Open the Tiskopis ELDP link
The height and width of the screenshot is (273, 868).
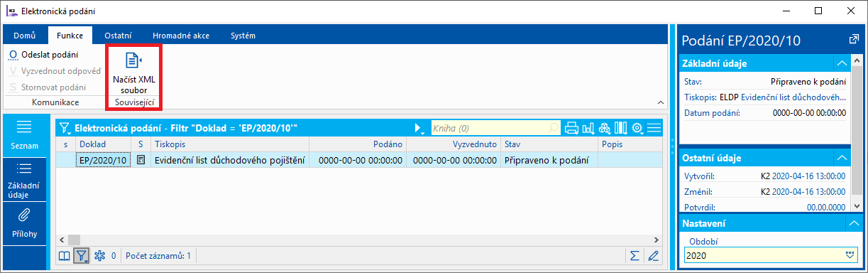(x=793, y=97)
